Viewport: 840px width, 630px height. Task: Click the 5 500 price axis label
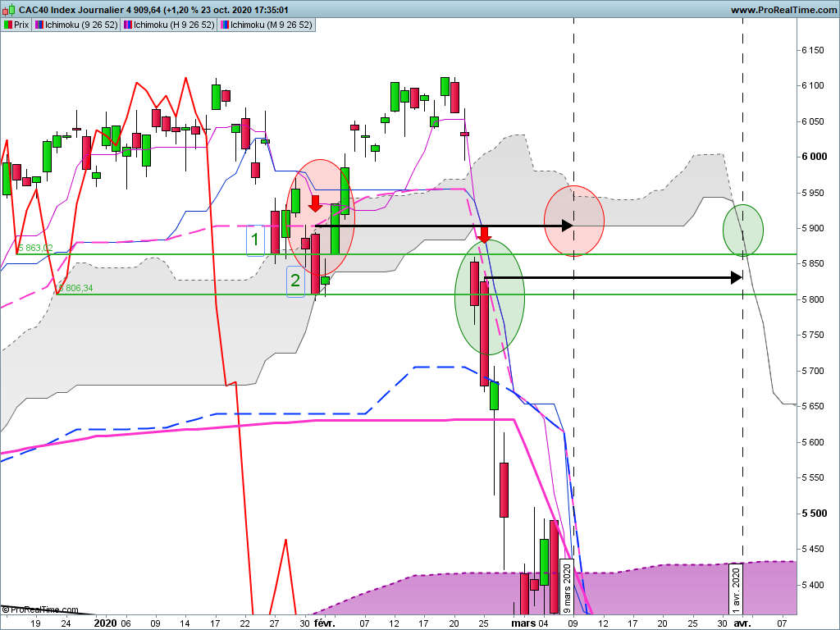click(815, 514)
